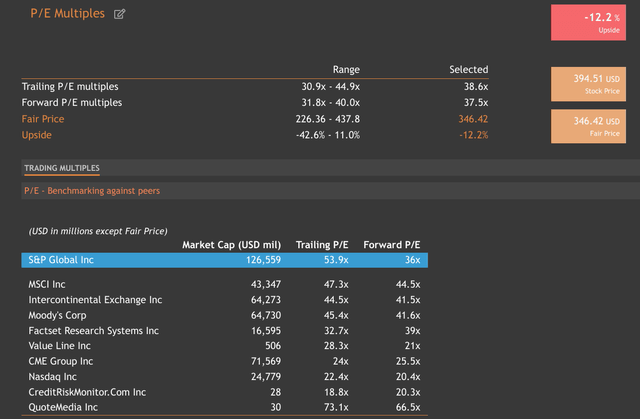Click the 394.51 USD Stock Price card
The image size is (640, 419).
click(x=588, y=84)
